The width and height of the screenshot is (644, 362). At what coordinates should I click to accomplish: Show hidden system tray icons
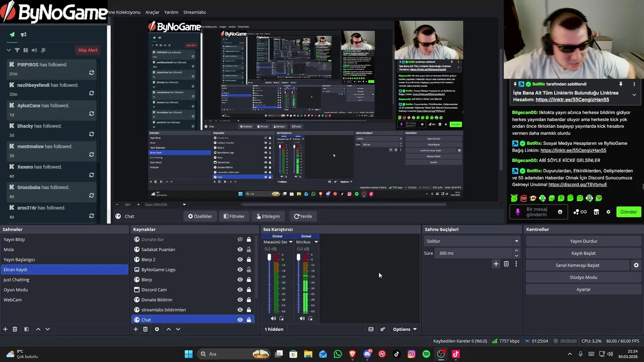coord(570,354)
